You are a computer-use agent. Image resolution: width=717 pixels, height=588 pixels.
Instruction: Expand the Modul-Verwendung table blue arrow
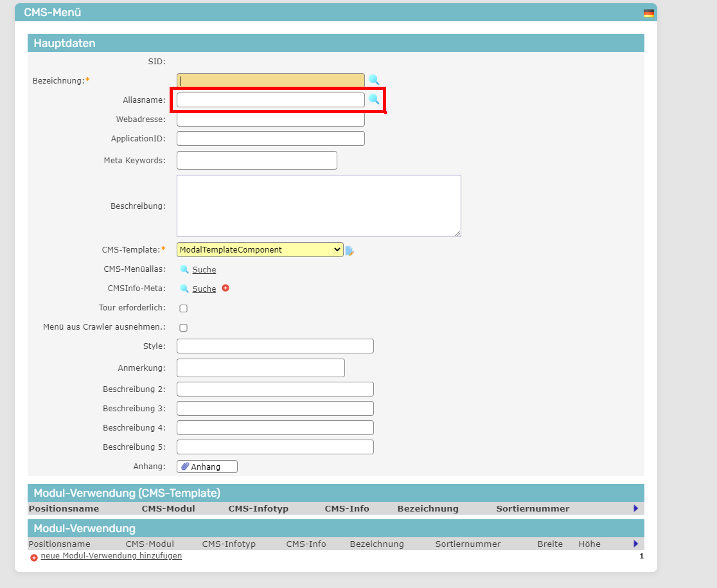point(635,544)
